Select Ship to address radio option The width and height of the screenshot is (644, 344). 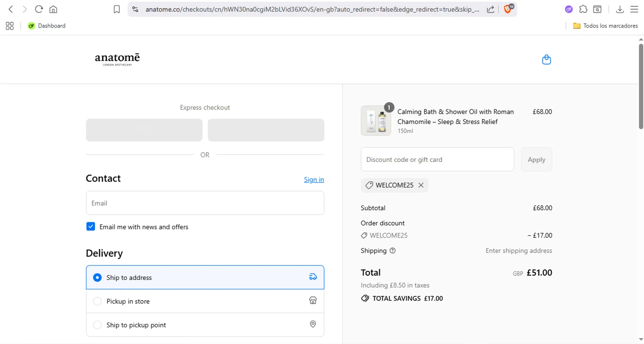[97, 277]
